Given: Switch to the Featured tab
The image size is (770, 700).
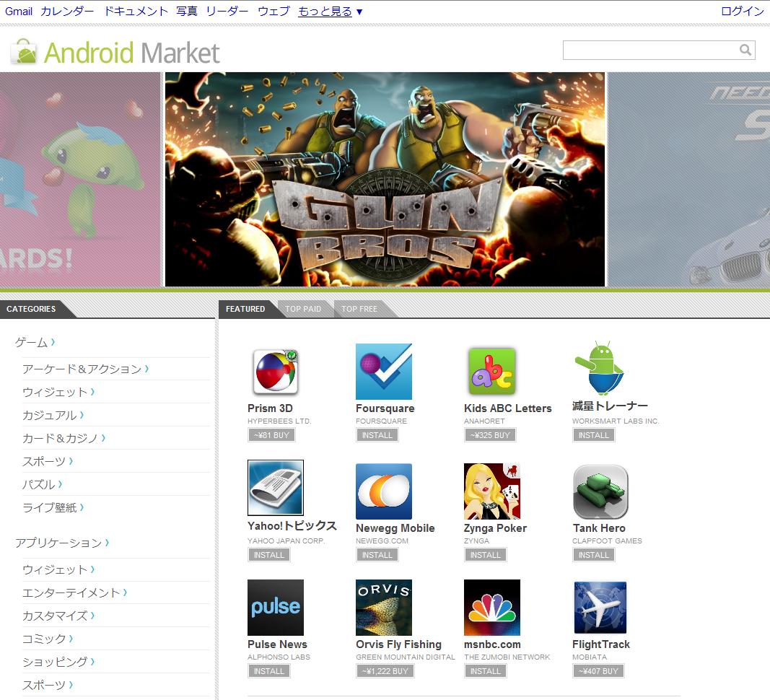Looking at the screenshot, I should 245,309.
